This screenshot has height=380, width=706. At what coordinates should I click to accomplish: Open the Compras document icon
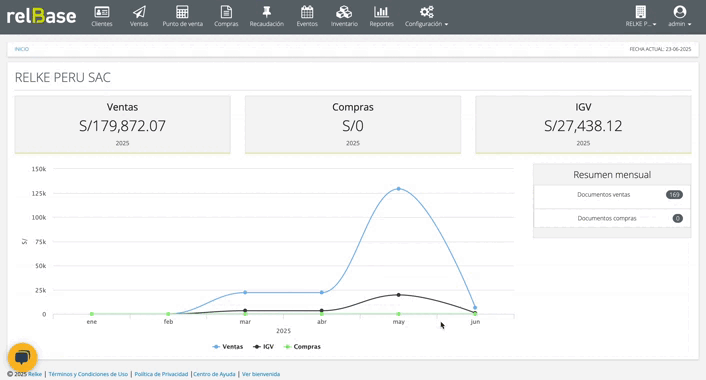[226, 12]
